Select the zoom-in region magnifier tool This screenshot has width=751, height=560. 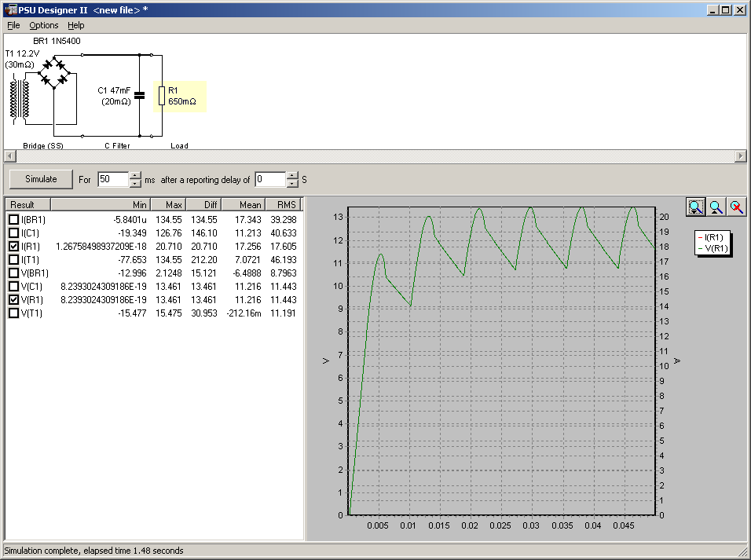(x=695, y=207)
